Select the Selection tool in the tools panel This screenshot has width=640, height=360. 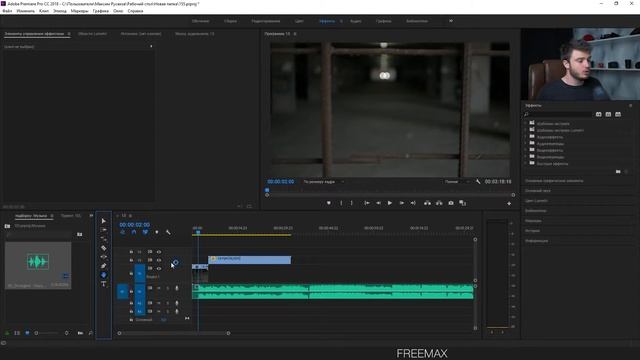(x=104, y=221)
